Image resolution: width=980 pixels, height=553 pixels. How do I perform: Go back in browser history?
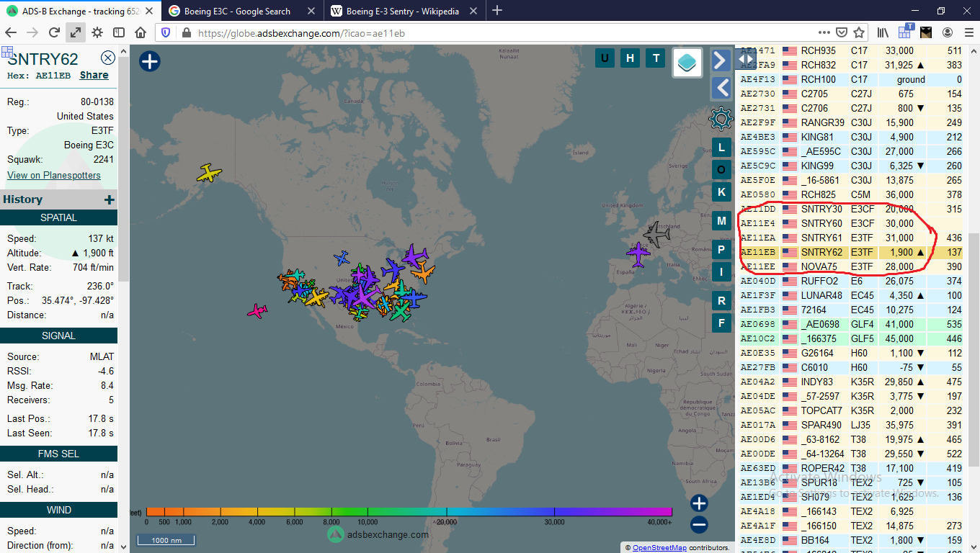[11, 32]
